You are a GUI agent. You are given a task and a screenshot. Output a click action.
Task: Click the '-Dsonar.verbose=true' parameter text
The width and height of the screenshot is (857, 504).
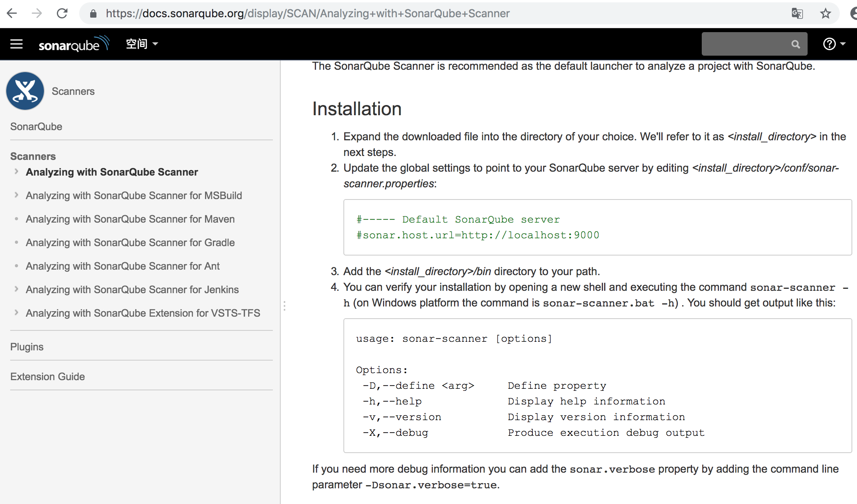tap(431, 485)
